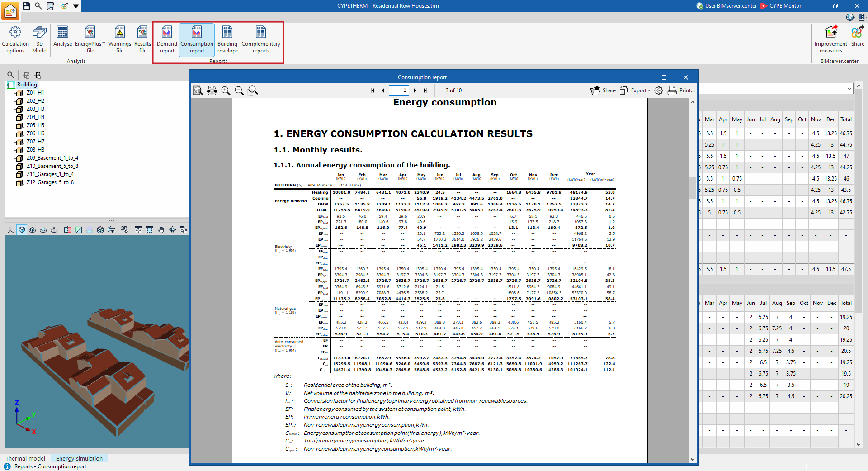Open the Building envelope report
868x471 pixels.
227,40
